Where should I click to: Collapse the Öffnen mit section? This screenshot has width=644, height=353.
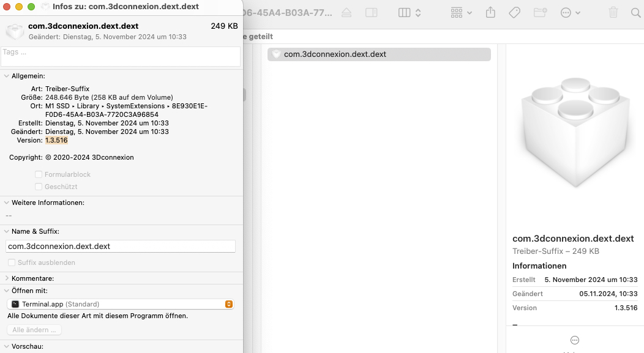point(7,290)
